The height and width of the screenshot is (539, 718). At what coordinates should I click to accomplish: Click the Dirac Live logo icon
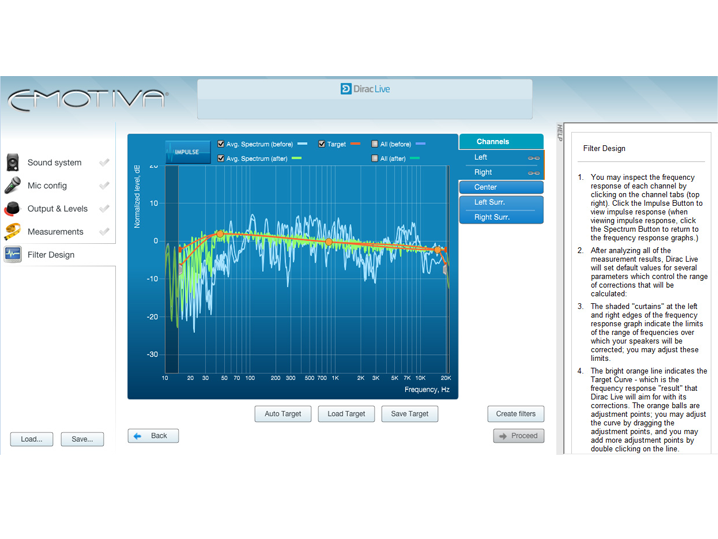(x=346, y=89)
